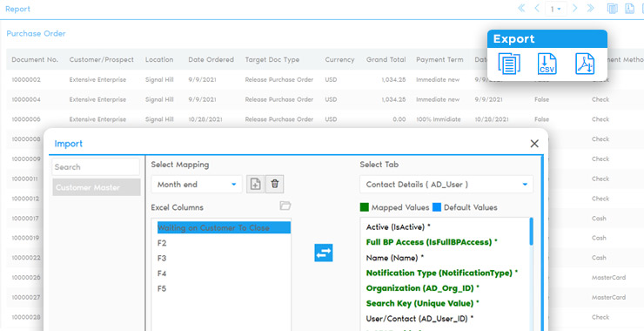Click the copy document icon in Export panel
The image size is (644, 331).
509,64
